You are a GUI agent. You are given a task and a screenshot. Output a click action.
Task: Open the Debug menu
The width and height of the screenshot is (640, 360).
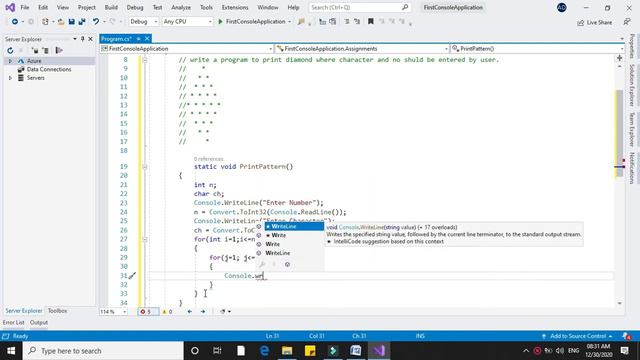(135, 7)
